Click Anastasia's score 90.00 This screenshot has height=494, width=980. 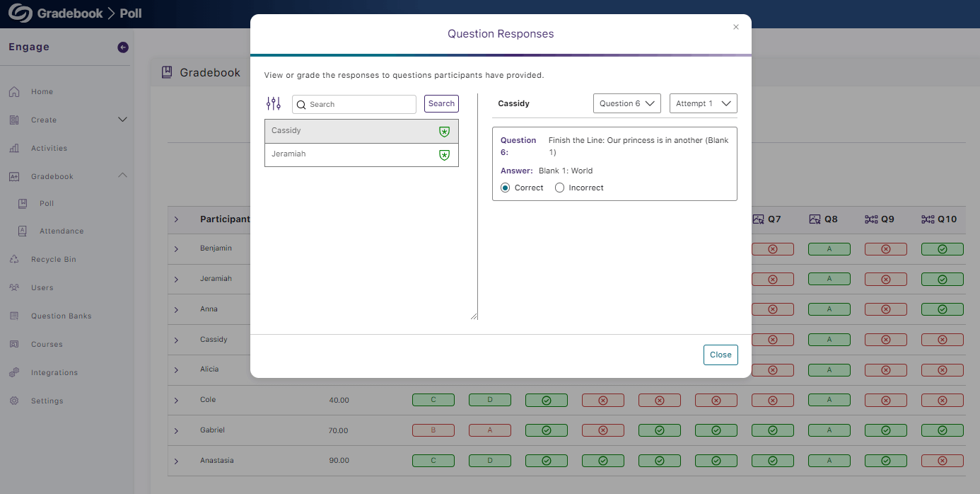[x=339, y=461]
